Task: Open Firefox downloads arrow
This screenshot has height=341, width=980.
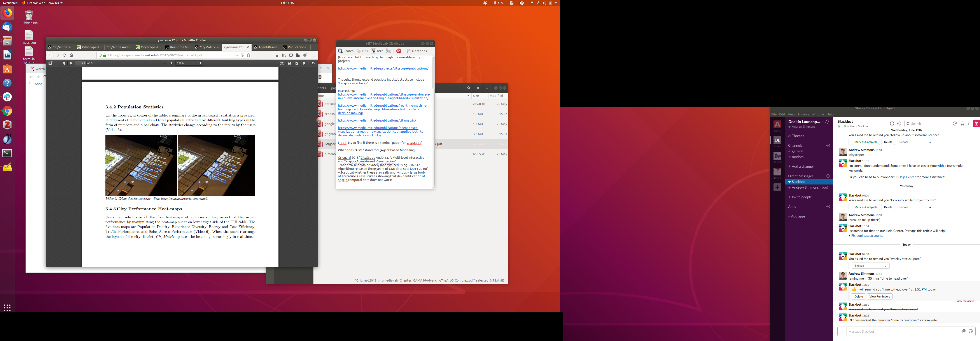Action: coord(276,55)
